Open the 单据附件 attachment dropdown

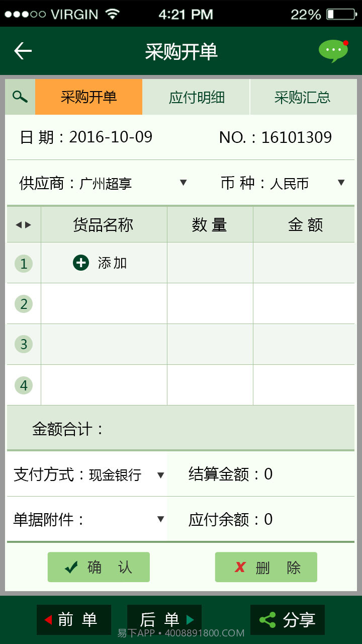coord(159,519)
